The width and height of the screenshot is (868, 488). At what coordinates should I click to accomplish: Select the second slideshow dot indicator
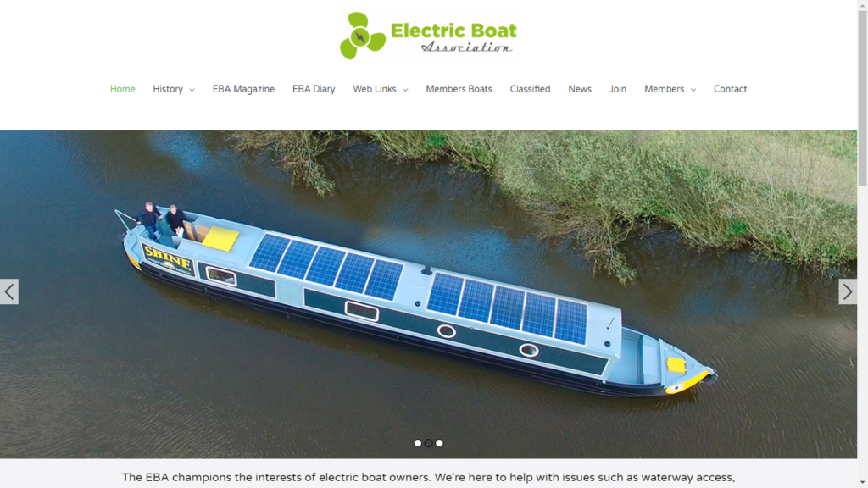pyautogui.click(x=428, y=443)
